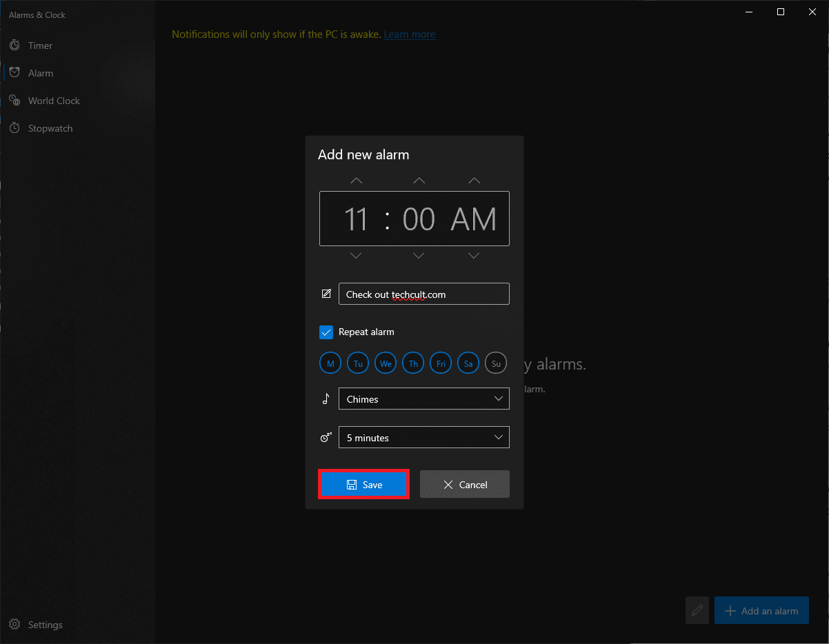
Task: Click the chime sound note icon
Action: [x=326, y=399]
